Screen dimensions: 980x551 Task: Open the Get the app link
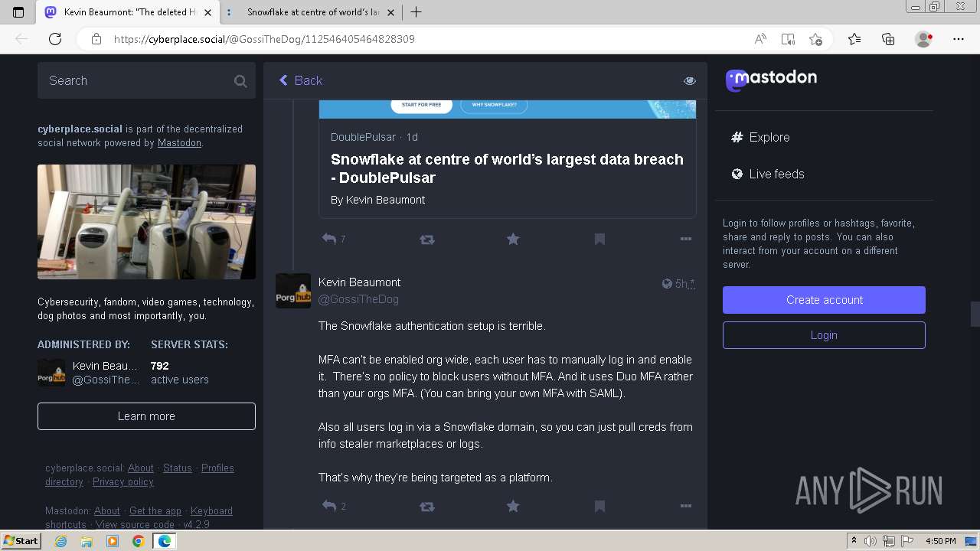[155, 511]
